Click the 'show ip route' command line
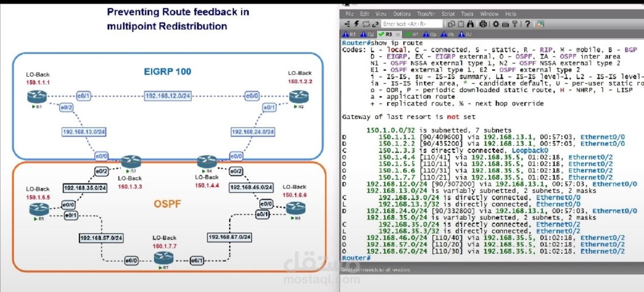This screenshot has height=292, width=644. pyautogui.click(x=382, y=43)
